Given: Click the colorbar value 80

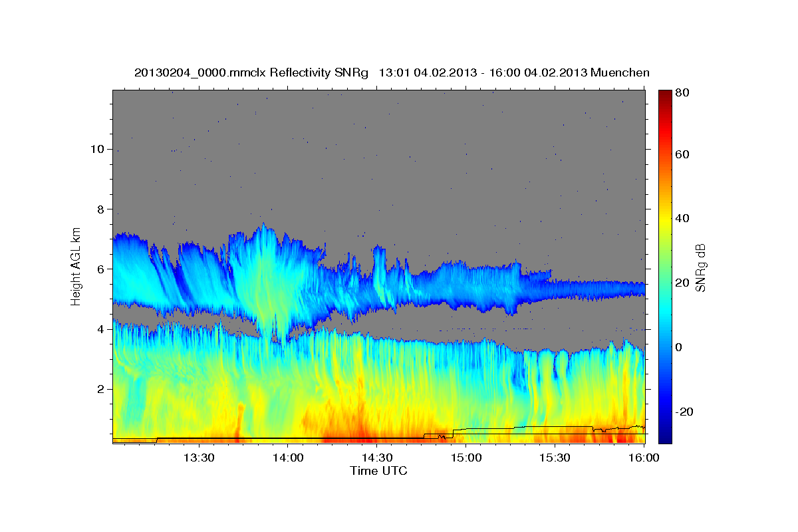Looking at the screenshot, I should coord(682,93).
